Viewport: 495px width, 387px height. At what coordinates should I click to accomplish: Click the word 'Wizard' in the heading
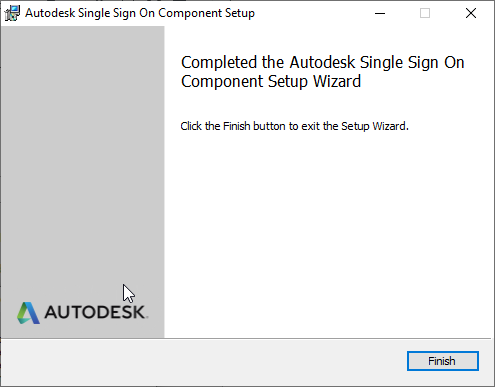[337, 82]
